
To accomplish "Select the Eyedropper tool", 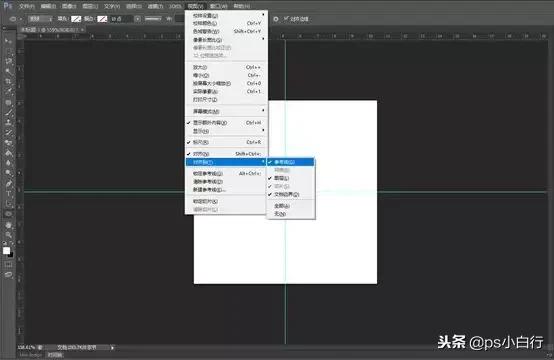I will tap(8, 91).
